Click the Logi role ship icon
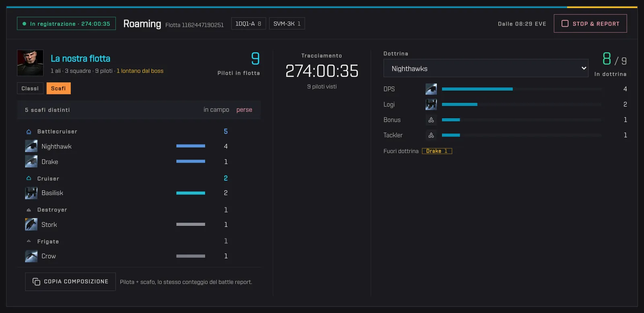644x313 pixels. coord(431,104)
